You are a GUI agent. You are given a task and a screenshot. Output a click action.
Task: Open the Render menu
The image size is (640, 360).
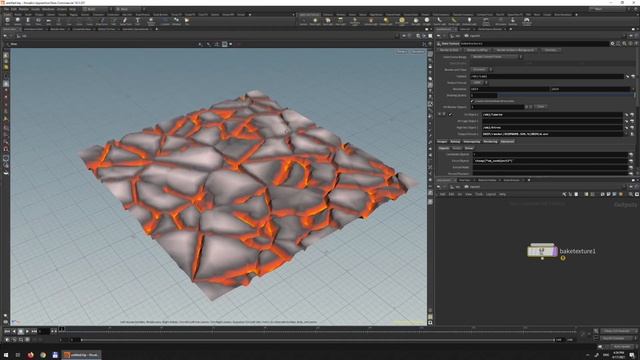tap(24, 9)
